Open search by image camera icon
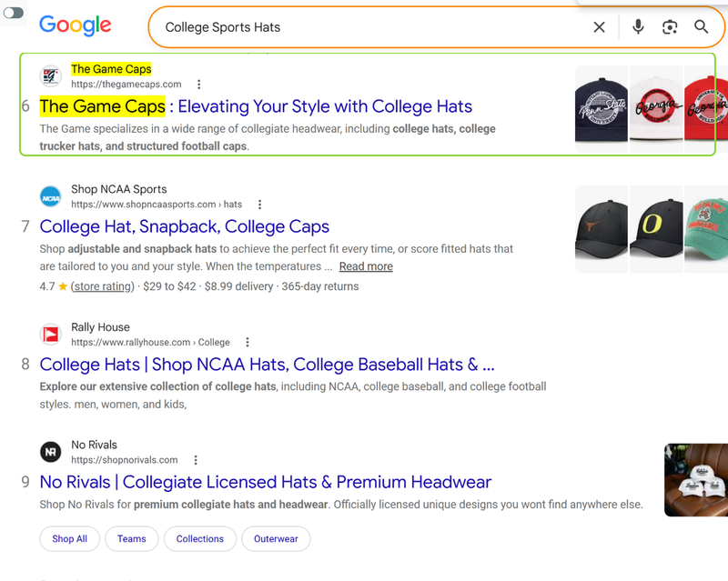 click(x=670, y=27)
